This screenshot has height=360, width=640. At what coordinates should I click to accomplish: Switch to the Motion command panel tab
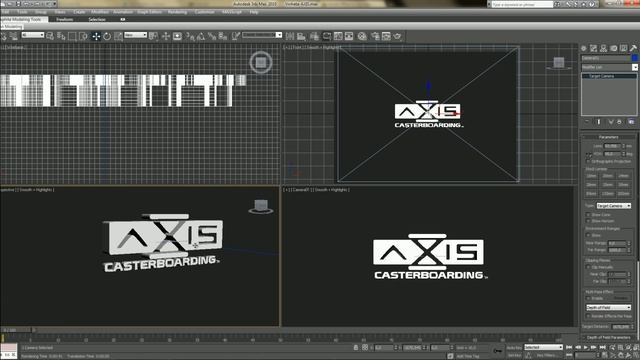(613, 48)
